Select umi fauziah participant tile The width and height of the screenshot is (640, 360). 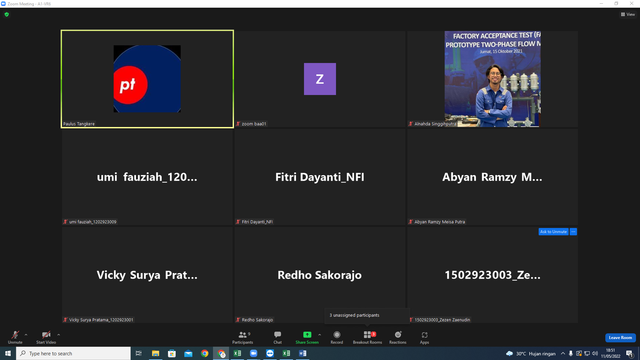[147, 177]
